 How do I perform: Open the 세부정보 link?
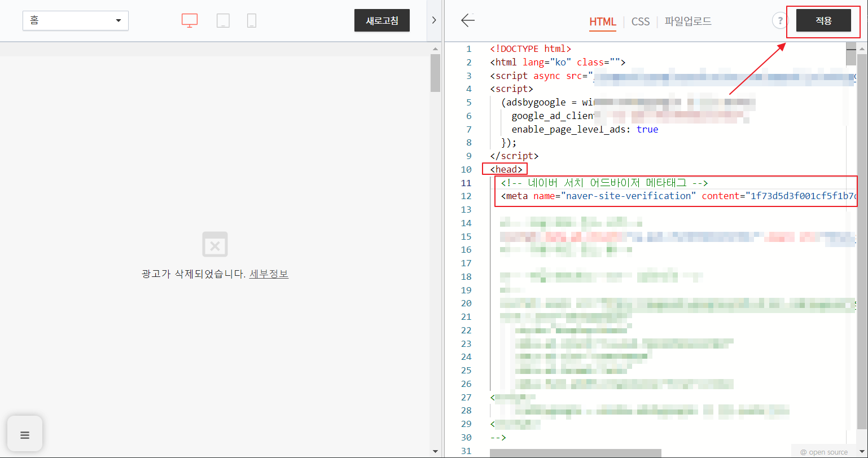(269, 274)
